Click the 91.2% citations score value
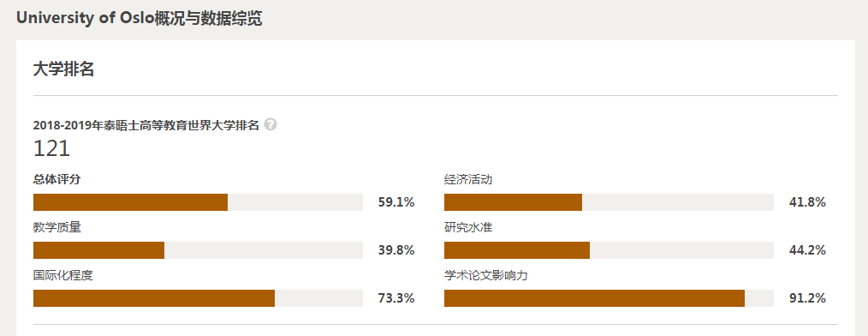The height and width of the screenshot is (336, 868). [807, 298]
